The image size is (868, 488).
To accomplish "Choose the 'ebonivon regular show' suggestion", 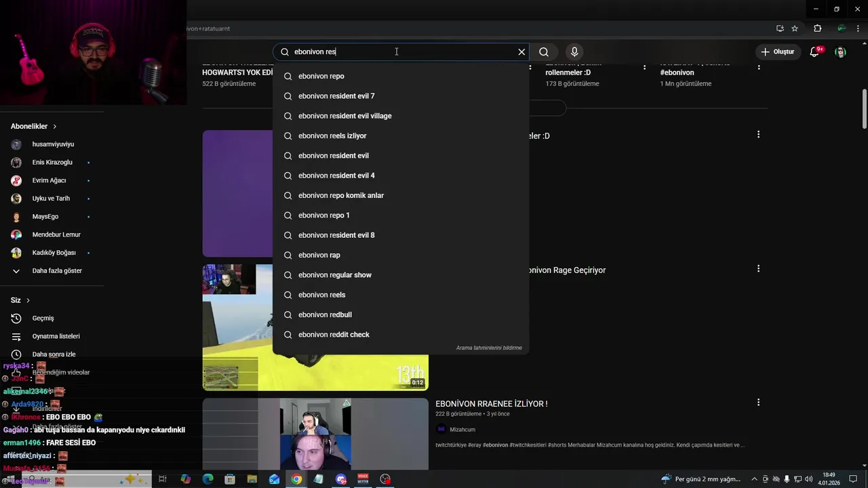I will (x=401, y=275).
